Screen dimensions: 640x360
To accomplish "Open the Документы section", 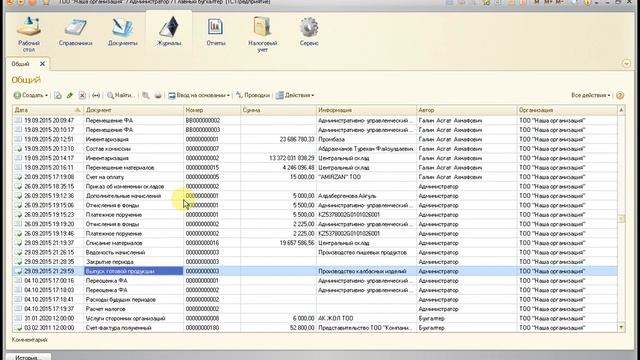I will 122,32.
